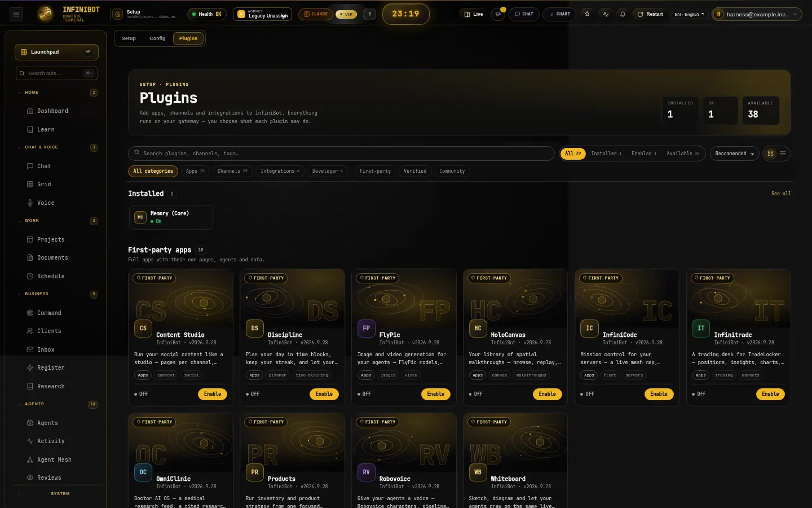The image size is (812, 508).
Task: Switch to grid view layout
Action: [770, 154]
